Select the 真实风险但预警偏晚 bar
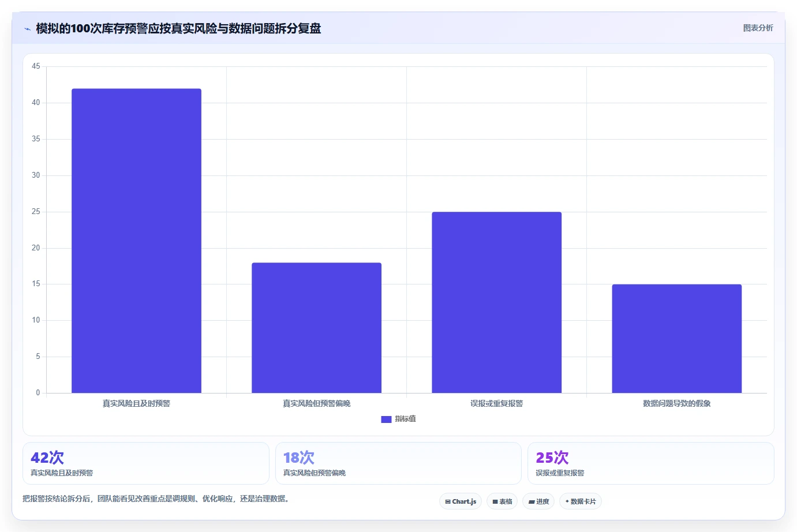 click(316, 328)
